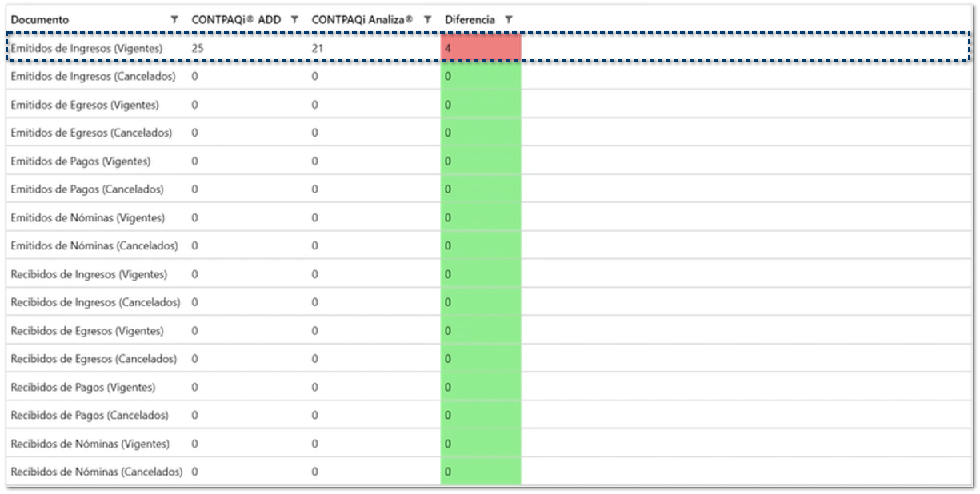Viewport: 980px width, 494px height.
Task: Sort by the Documento column header
Action: (x=39, y=19)
